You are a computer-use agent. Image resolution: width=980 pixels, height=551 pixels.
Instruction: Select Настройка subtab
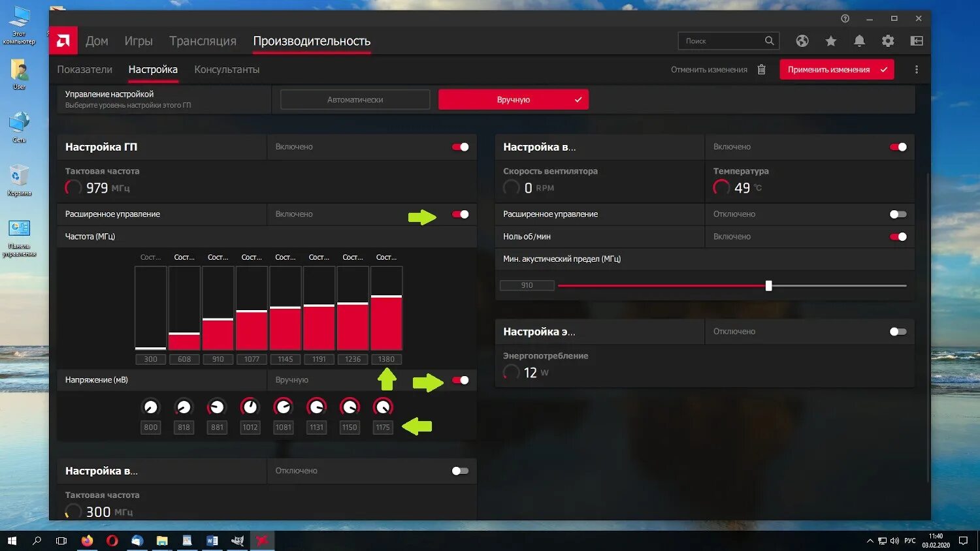coord(153,69)
